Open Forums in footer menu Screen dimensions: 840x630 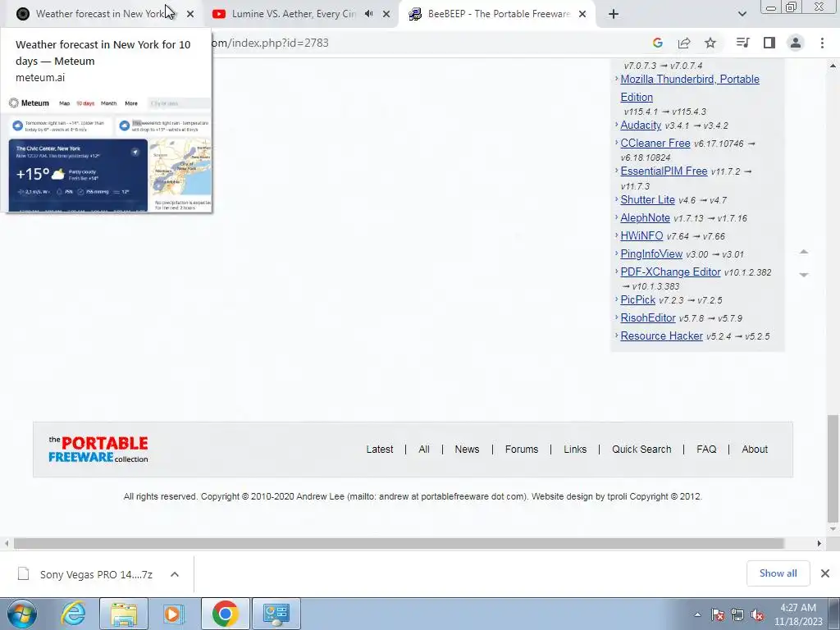point(521,450)
